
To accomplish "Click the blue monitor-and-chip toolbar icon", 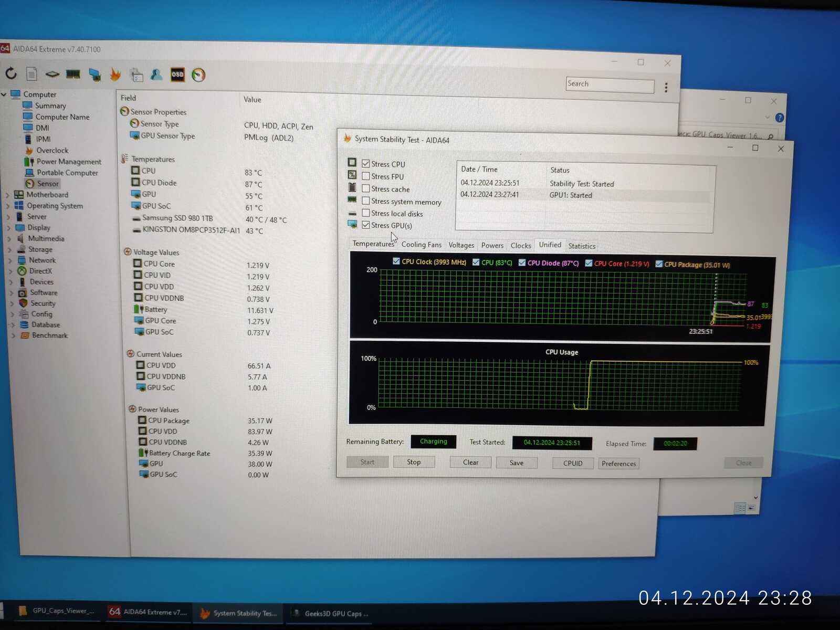I will coord(94,75).
